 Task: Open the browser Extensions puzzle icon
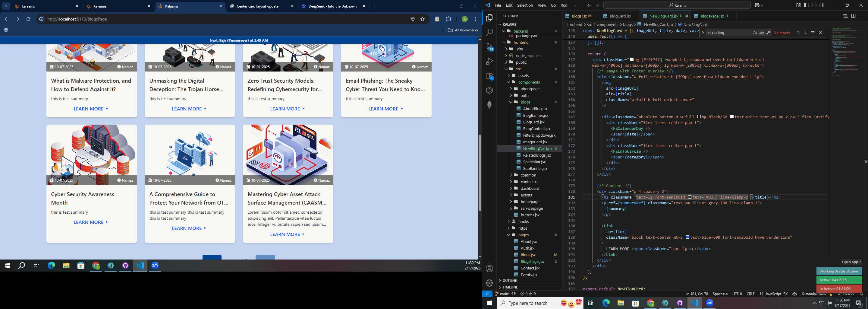(x=448, y=19)
